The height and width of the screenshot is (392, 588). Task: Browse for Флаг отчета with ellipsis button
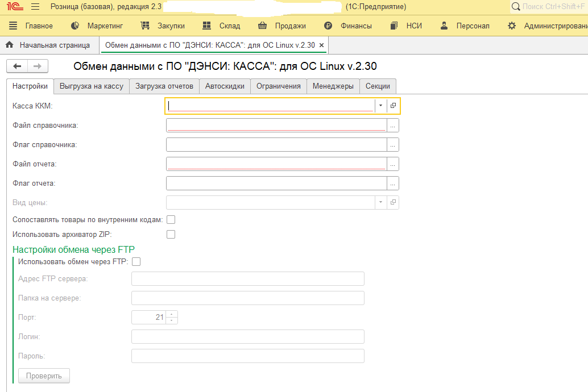point(392,184)
